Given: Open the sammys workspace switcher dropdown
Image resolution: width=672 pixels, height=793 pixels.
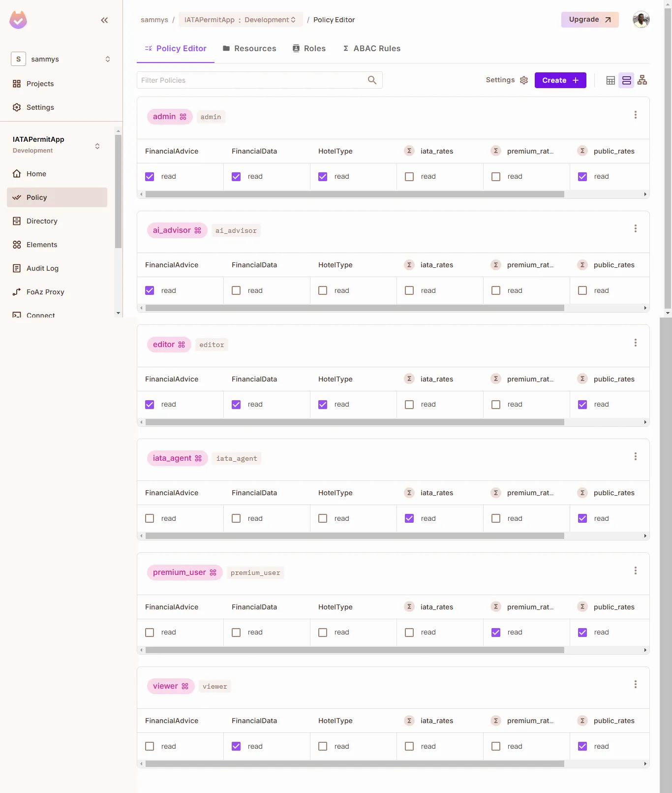Looking at the screenshot, I should (x=61, y=59).
